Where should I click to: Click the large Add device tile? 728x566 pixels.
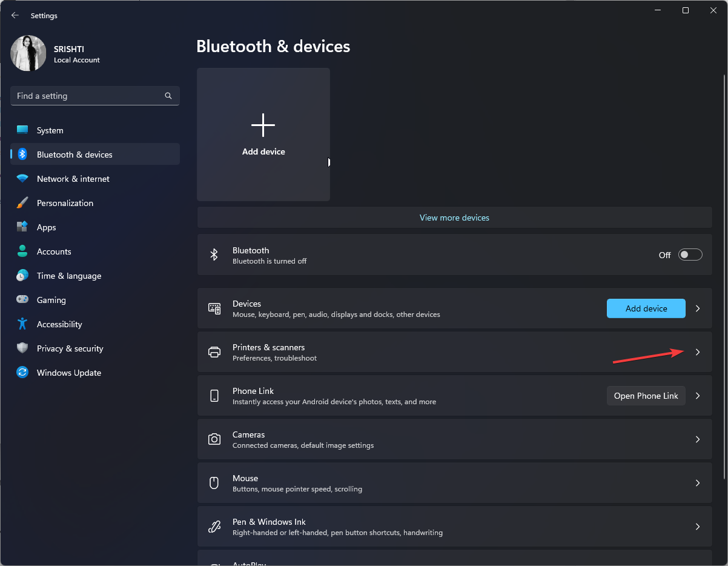coord(263,135)
